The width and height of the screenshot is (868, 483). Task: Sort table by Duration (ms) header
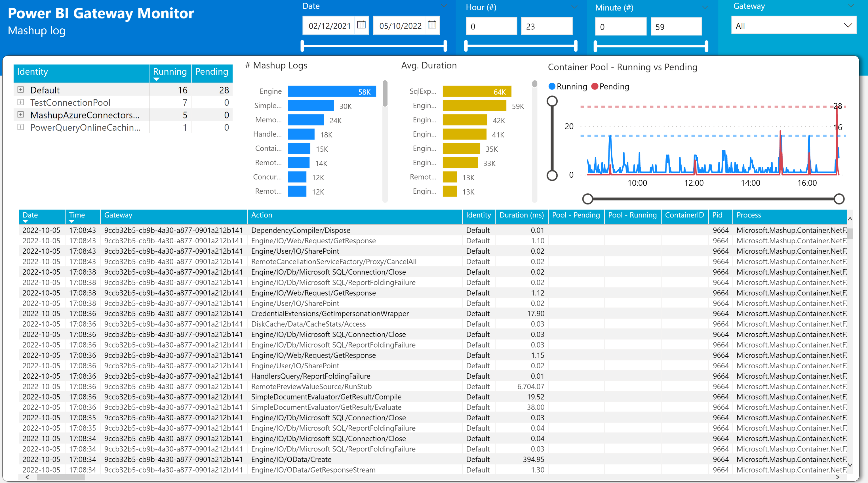(521, 215)
